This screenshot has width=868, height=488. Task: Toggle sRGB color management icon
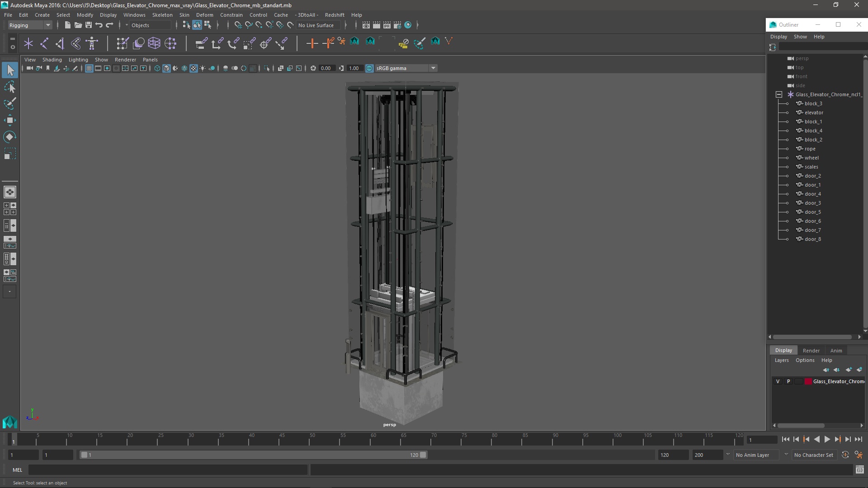point(369,68)
